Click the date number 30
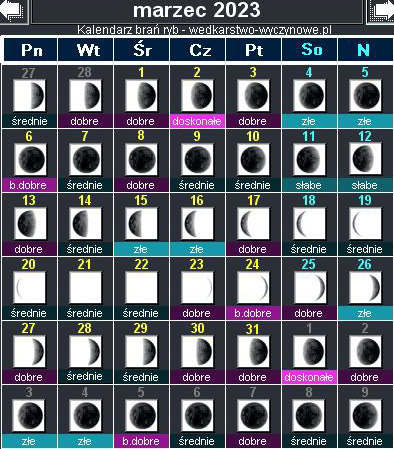Viewport: 394px width, 449px height. pos(197,328)
